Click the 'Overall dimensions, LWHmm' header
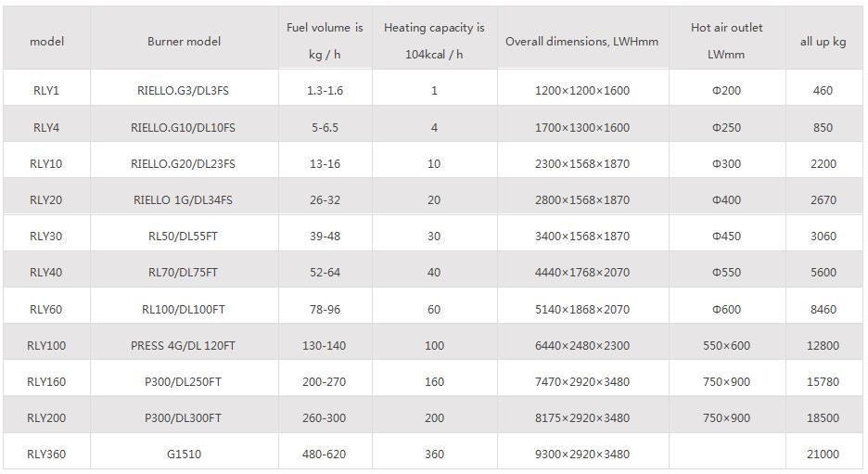The image size is (868, 474). tap(581, 42)
